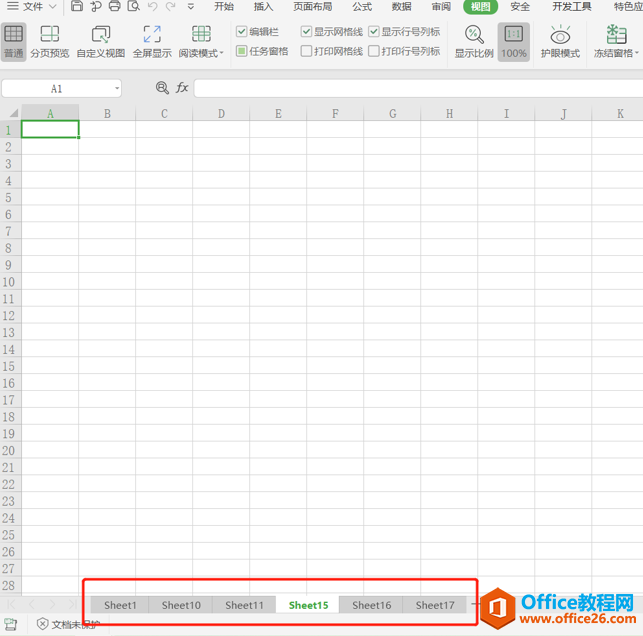The width and height of the screenshot is (643, 636).
Task: Open the 页面布局 ribbon tab
Action: point(312,7)
